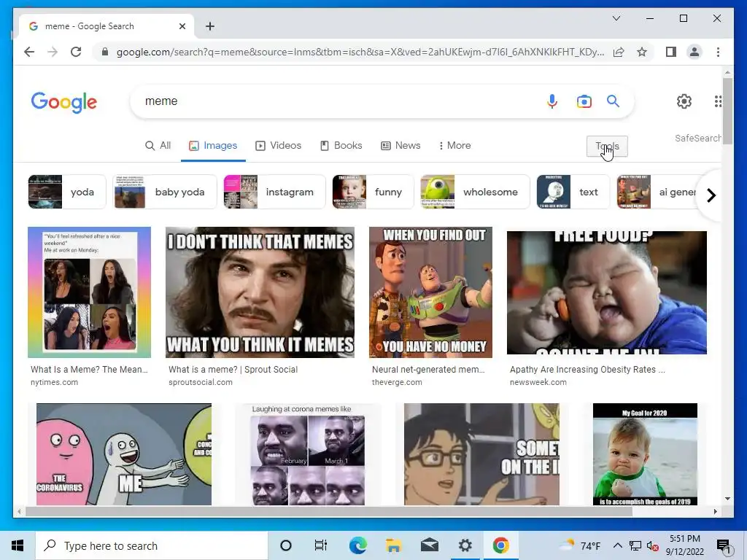Open Task View on taskbar

321,545
